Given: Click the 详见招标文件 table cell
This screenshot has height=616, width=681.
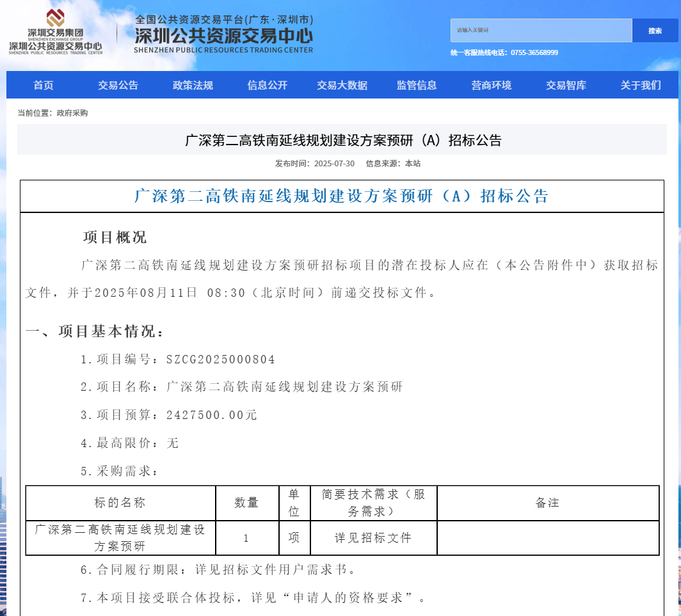Looking at the screenshot, I should tap(373, 538).
